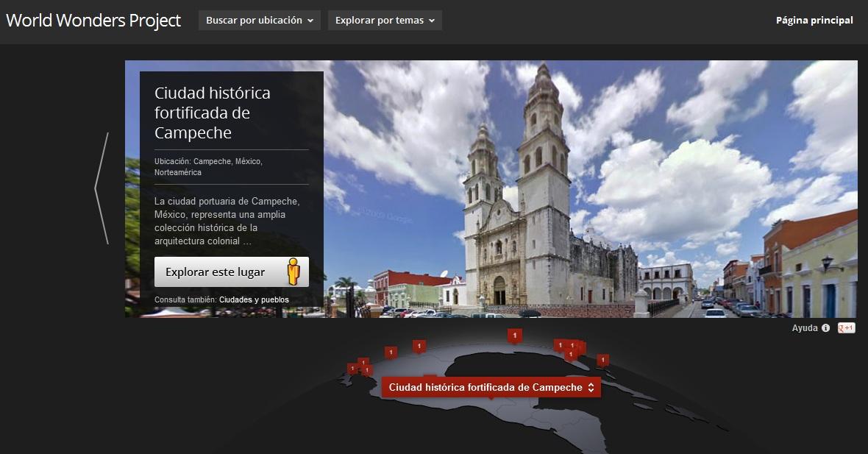Go to Página principal
Image resolution: width=868 pixels, height=454 pixels.
(814, 21)
